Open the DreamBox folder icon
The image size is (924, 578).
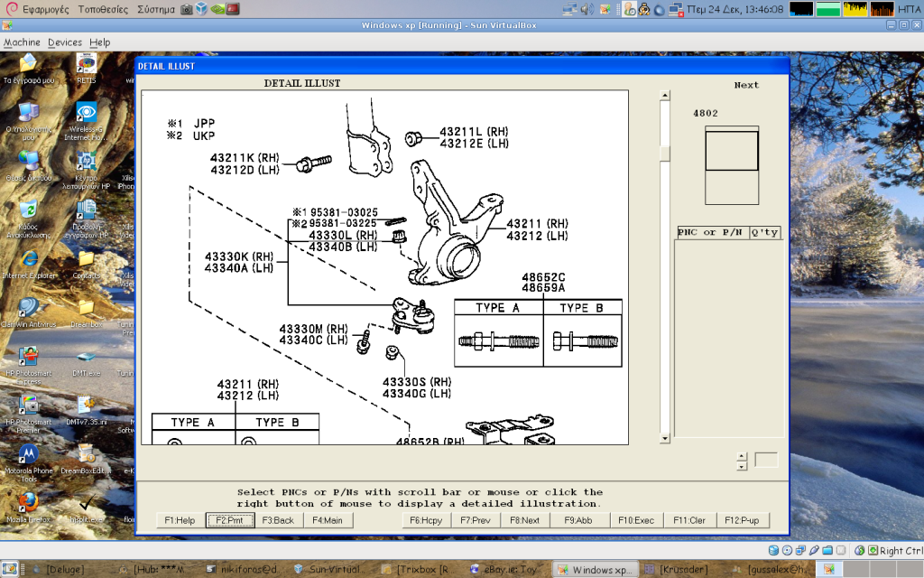[86, 312]
